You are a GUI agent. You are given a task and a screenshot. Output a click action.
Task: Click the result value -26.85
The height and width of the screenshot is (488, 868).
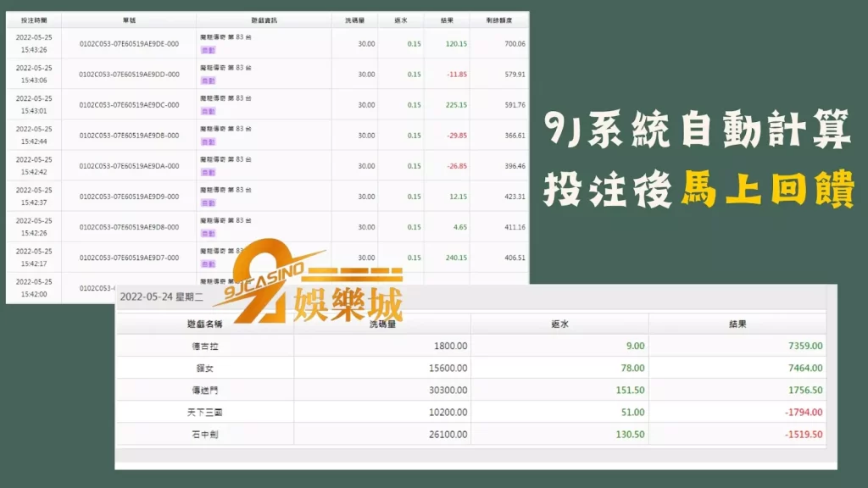pos(457,165)
